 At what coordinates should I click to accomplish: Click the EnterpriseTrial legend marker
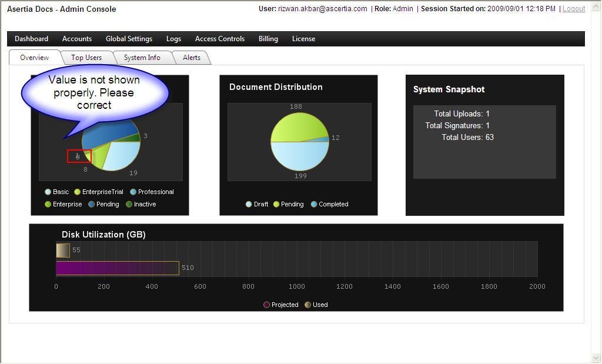tap(77, 192)
